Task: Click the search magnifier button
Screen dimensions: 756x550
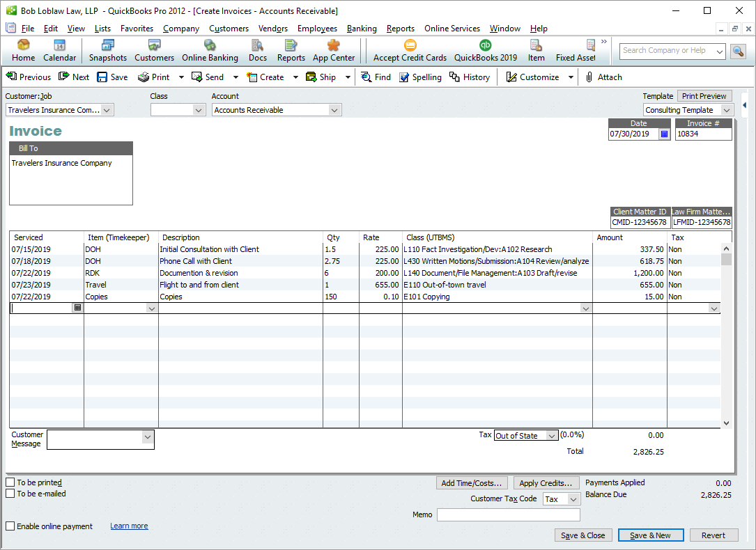Action: click(738, 51)
